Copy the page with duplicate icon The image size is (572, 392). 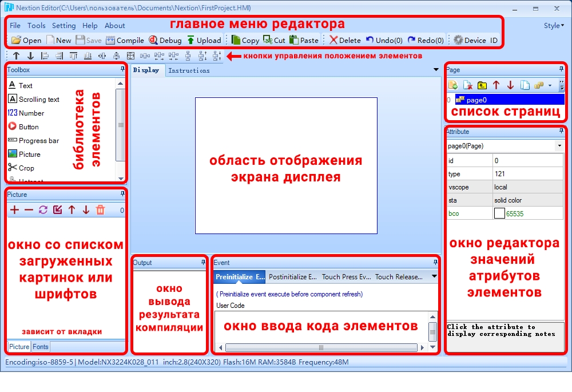coord(525,85)
